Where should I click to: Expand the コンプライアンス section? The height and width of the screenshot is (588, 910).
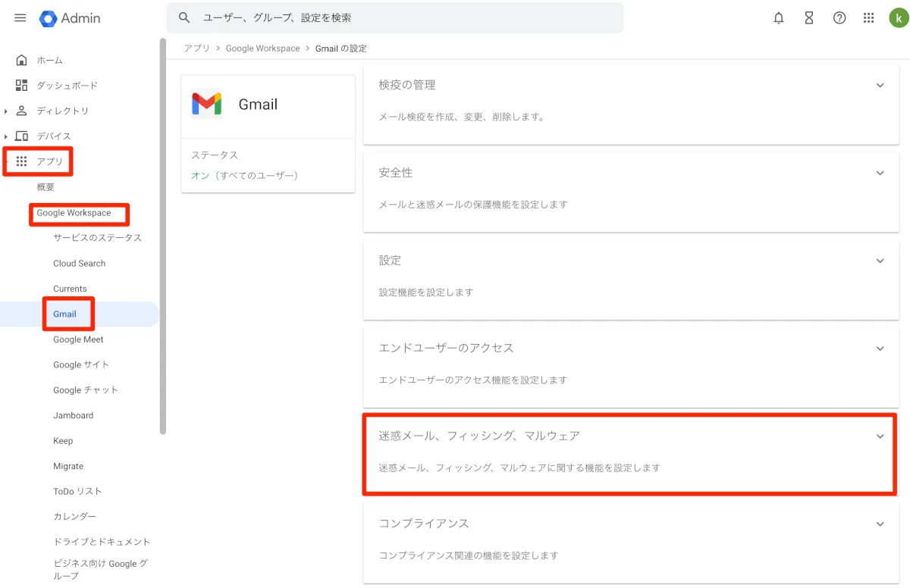(x=880, y=524)
